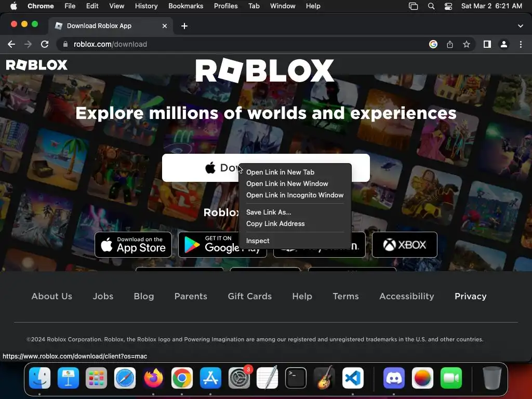Launch Firefox from the Dock
The image size is (532, 399).
tap(153, 378)
